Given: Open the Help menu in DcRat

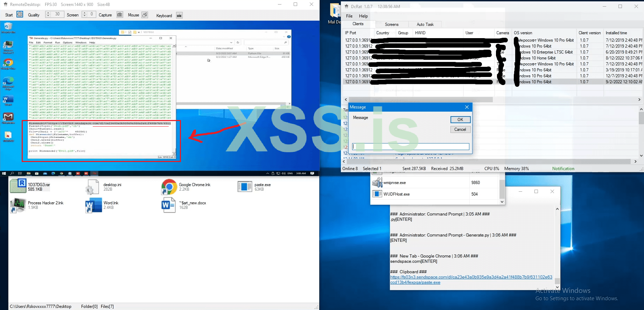Looking at the screenshot, I should click(363, 16).
